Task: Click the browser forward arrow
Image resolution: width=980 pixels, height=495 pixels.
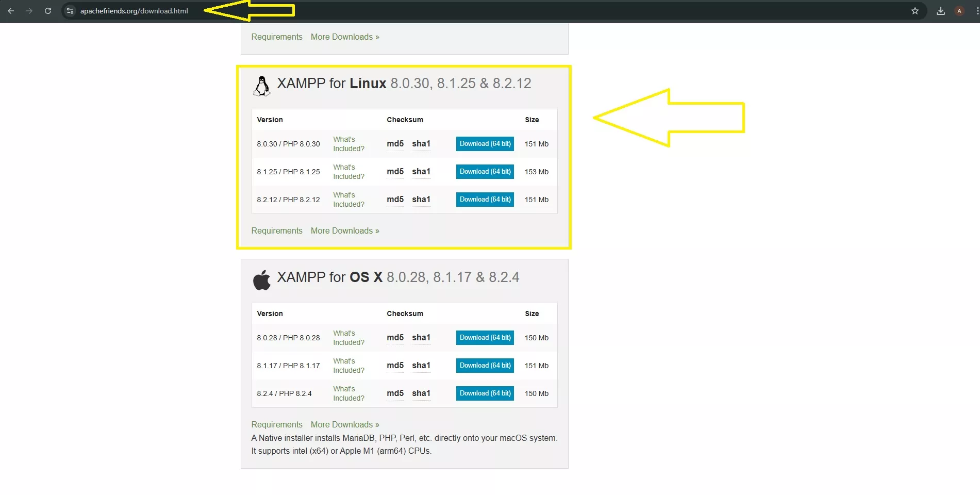Action: tap(29, 11)
